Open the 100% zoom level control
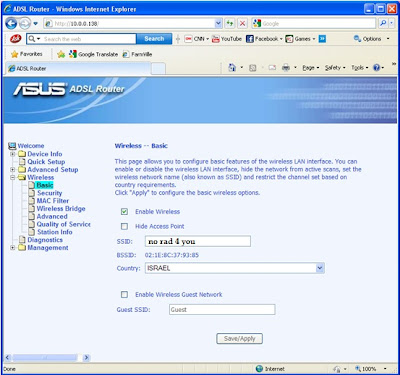This screenshot has height=375, width=400. click(371, 369)
